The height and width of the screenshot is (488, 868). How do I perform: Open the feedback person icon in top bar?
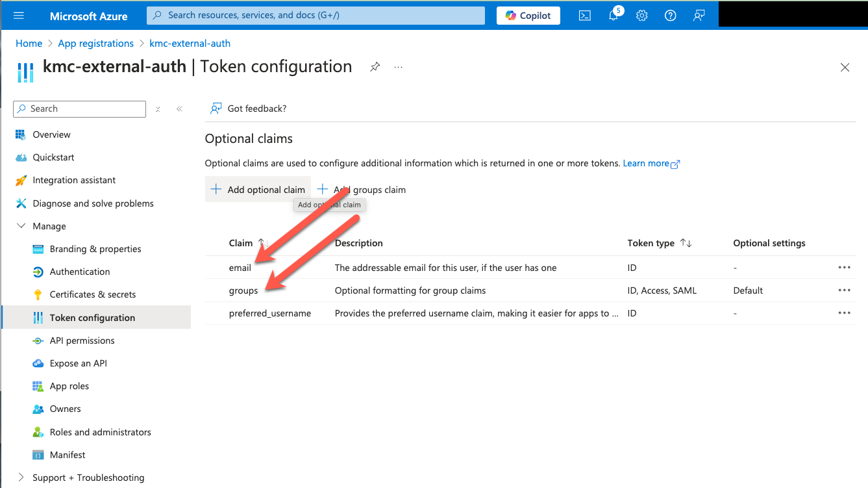click(699, 15)
